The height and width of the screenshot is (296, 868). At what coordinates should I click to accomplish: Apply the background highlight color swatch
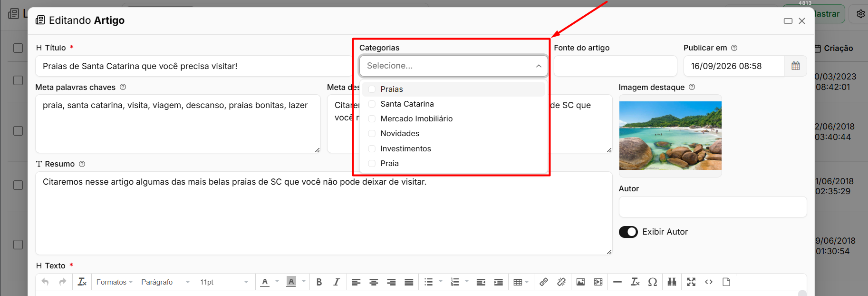[291, 282]
